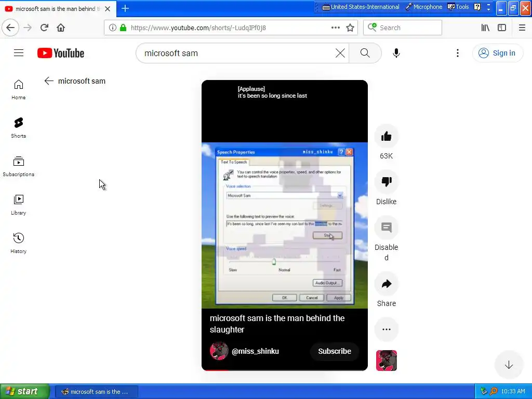Click the Firefox search box
The width and height of the screenshot is (532, 399).
point(403,28)
